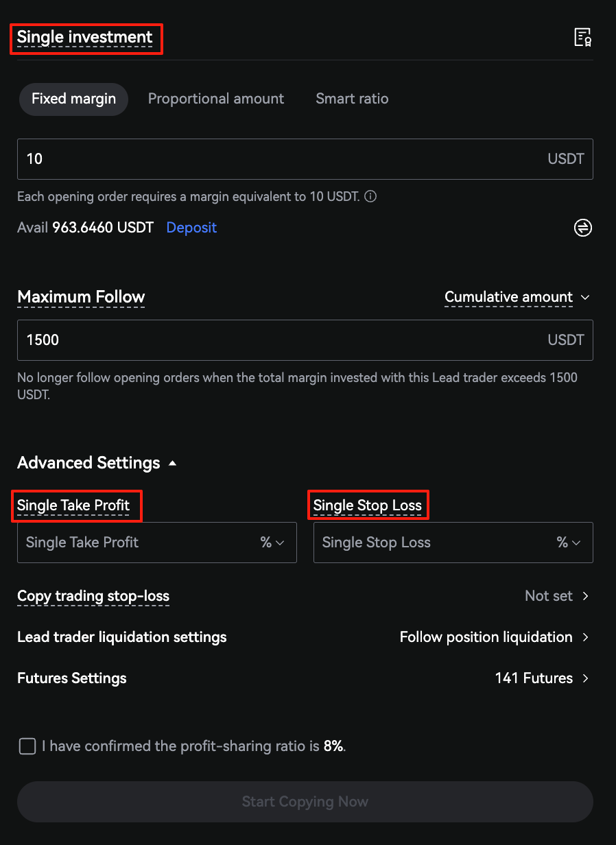This screenshot has height=845, width=616.
Task: Collapse the Advanced Settings section
Action: point(172,463)
